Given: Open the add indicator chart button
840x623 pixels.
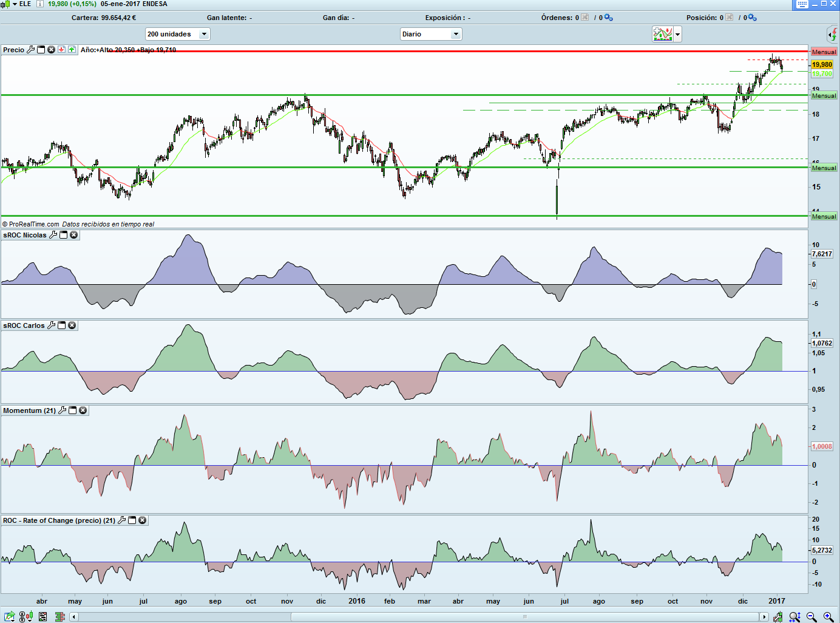Looking at the screenshot, I should (663, 34).
